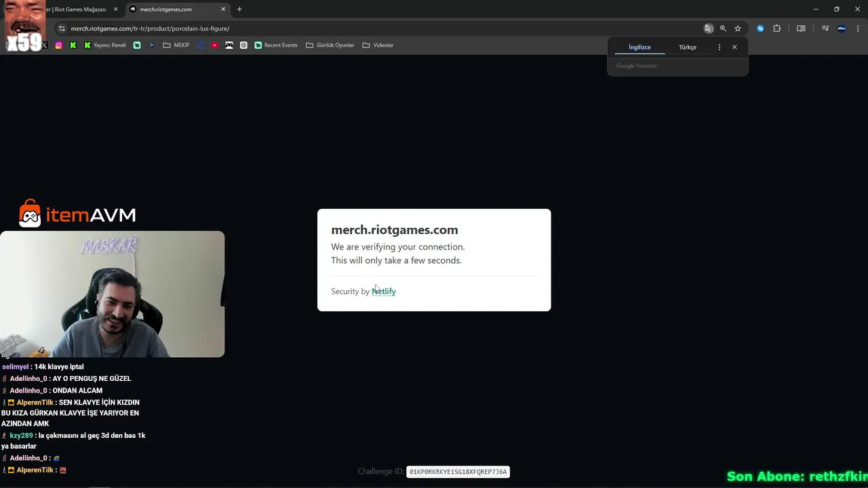
Task: Open the Extensions puzzle-piece menu
Action: (x=777, y=28)
